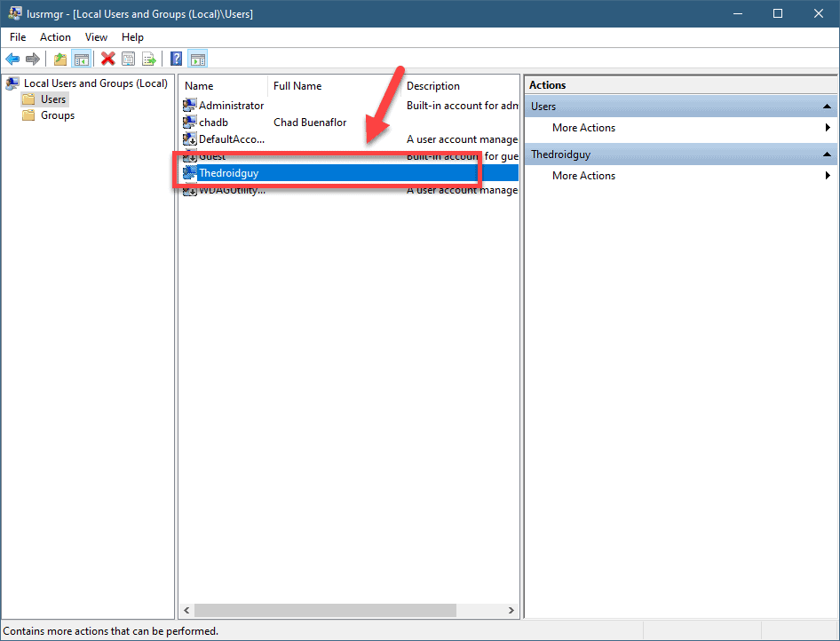
Task: Maximize the lusrmgr window
Action: [x=778, y=13]
